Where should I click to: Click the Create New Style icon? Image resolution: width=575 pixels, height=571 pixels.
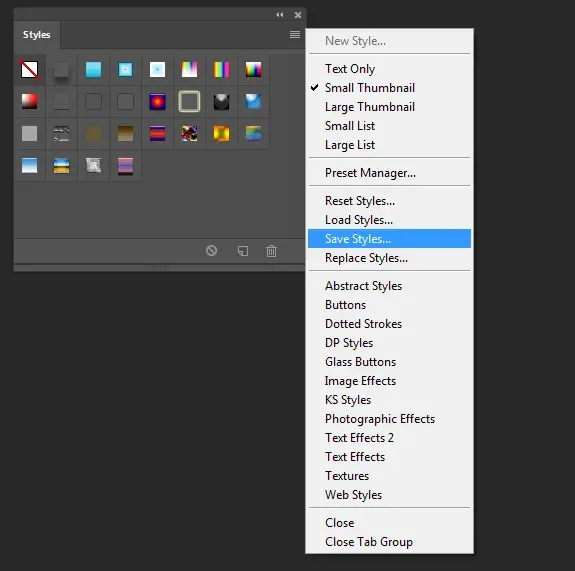243,251
